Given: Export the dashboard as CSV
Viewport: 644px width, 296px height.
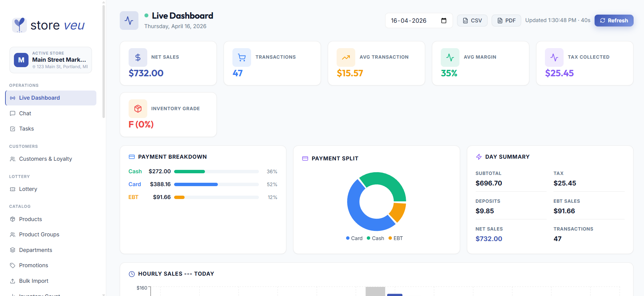Looking at the screenshot, I should coord(472,21).
